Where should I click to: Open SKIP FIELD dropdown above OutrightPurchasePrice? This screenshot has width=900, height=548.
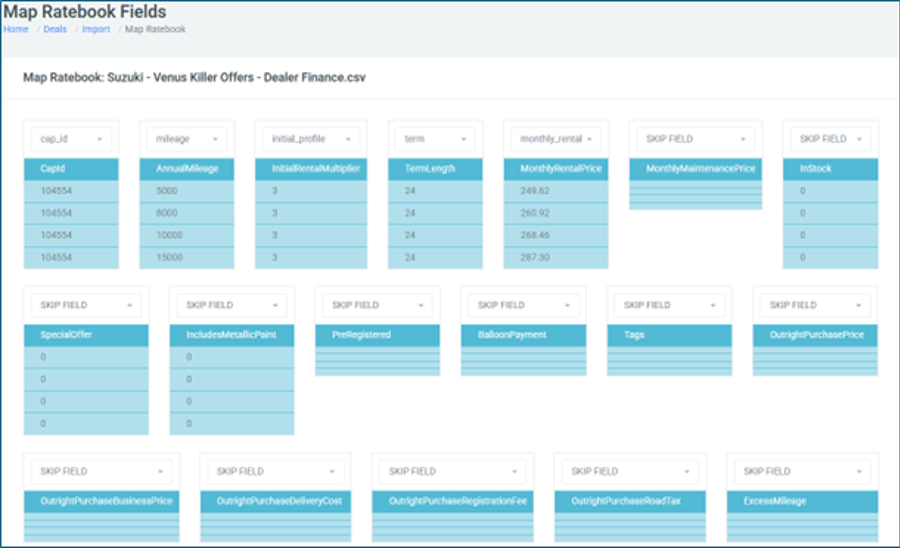point(816,305)
